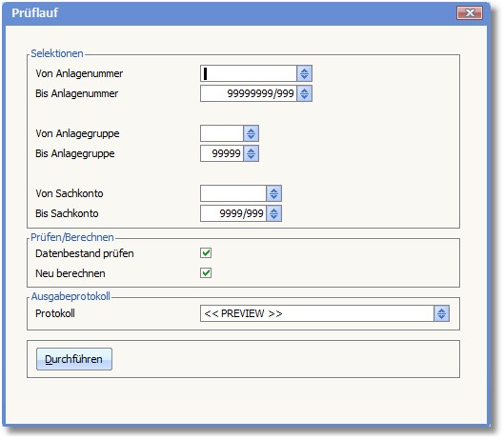
Task: Expand the Protokoll output dropdown arrow
Action: (x=442, y=313)
